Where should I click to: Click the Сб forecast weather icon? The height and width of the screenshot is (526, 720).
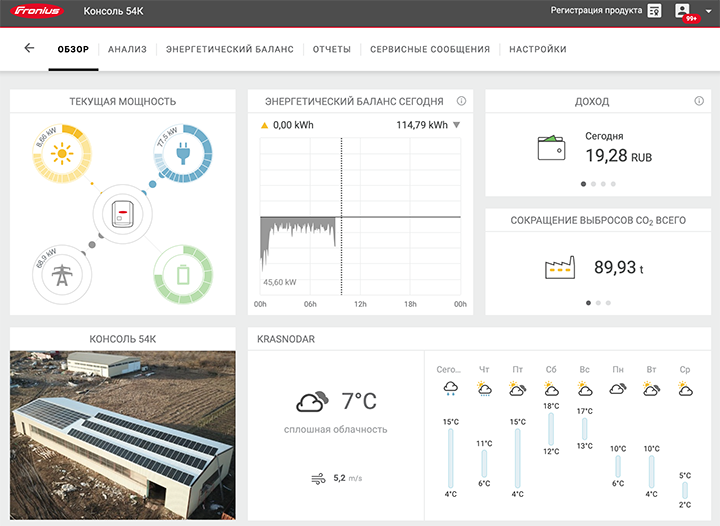pos(551,388)
